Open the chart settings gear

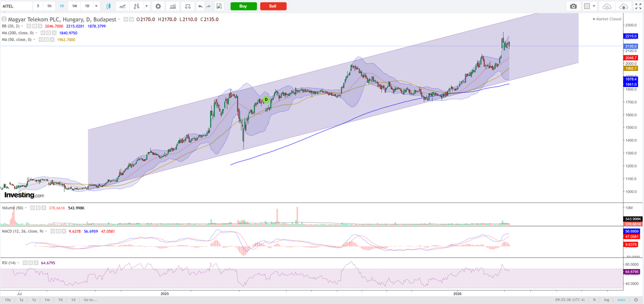tap(158, 6)
